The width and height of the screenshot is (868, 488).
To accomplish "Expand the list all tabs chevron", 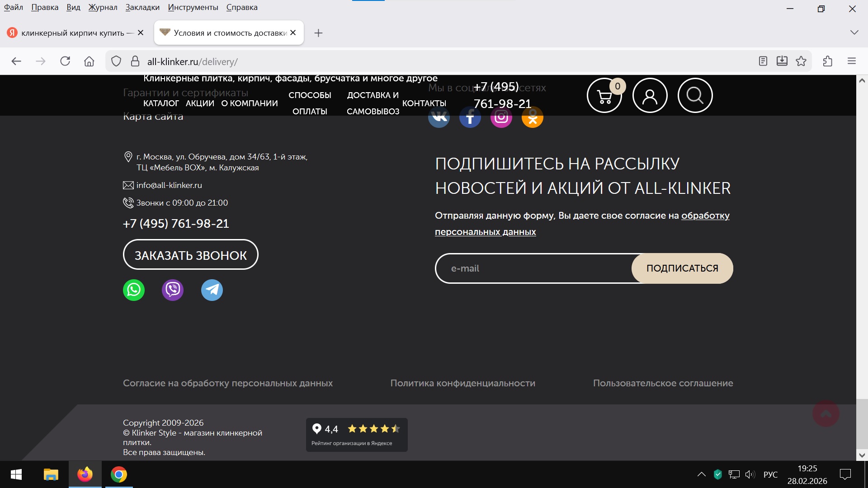I will [x=854, y=33].
